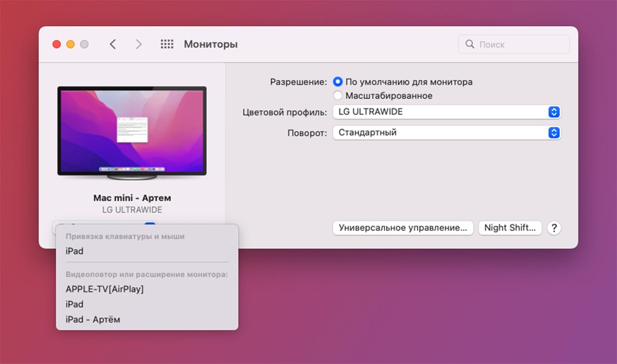
Task: Close the Мониторы window with red button
Action: tap(57, 44)
